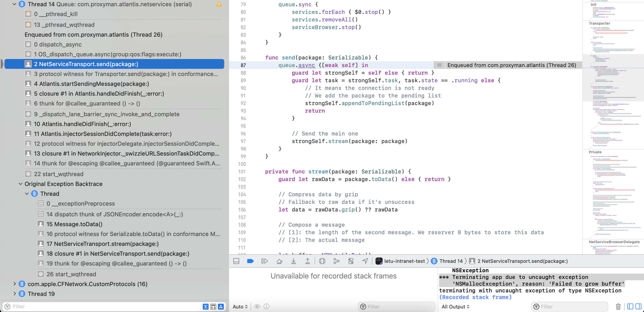Click Continue program execution in the debug bar
The image size is (644, 312).
[264, 261]
